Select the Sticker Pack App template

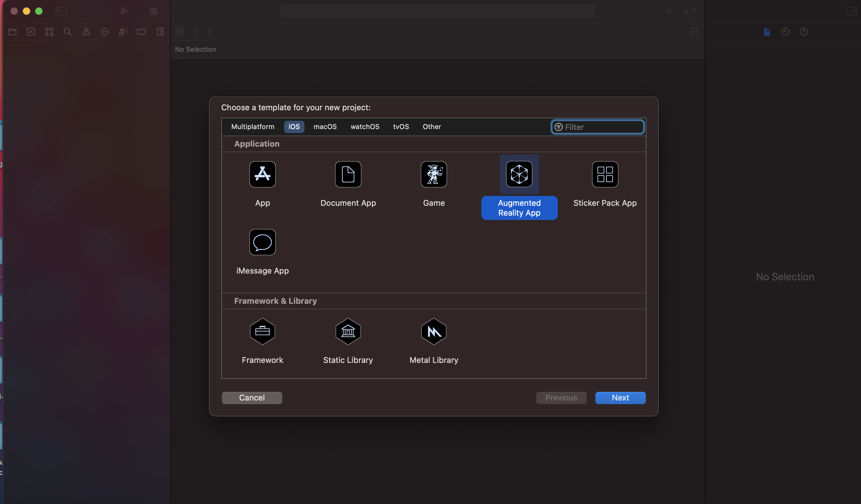click(605, 174)
